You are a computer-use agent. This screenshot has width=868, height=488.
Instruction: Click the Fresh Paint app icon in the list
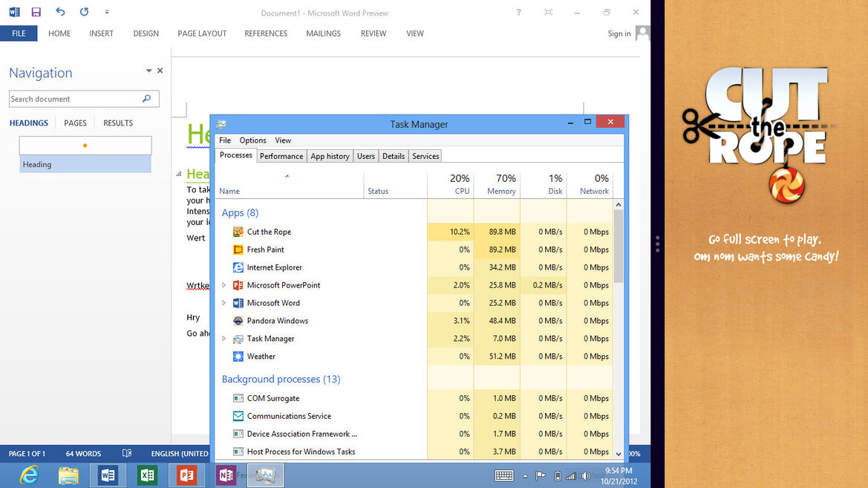click(238, 250)
